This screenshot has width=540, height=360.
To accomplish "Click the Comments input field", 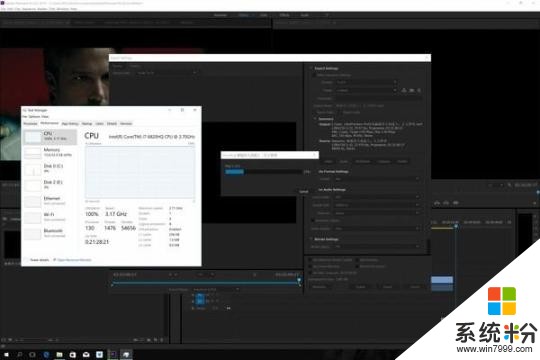I will 378,98.
